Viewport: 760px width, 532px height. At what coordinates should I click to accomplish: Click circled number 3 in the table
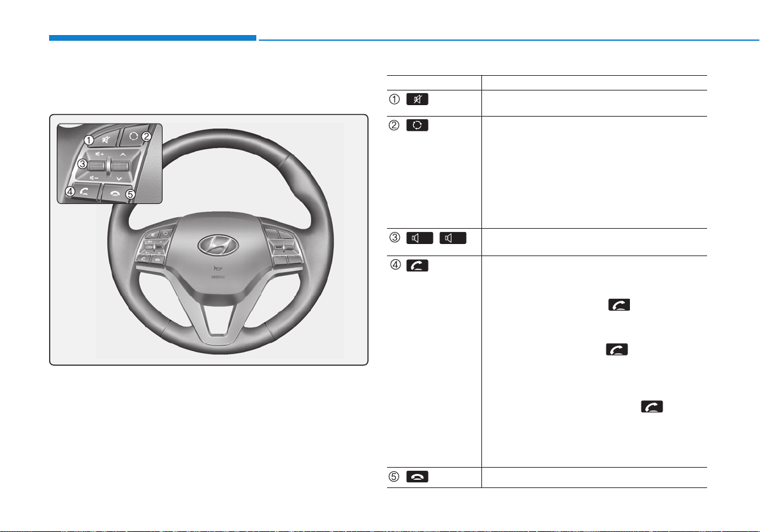click(395, 238)
